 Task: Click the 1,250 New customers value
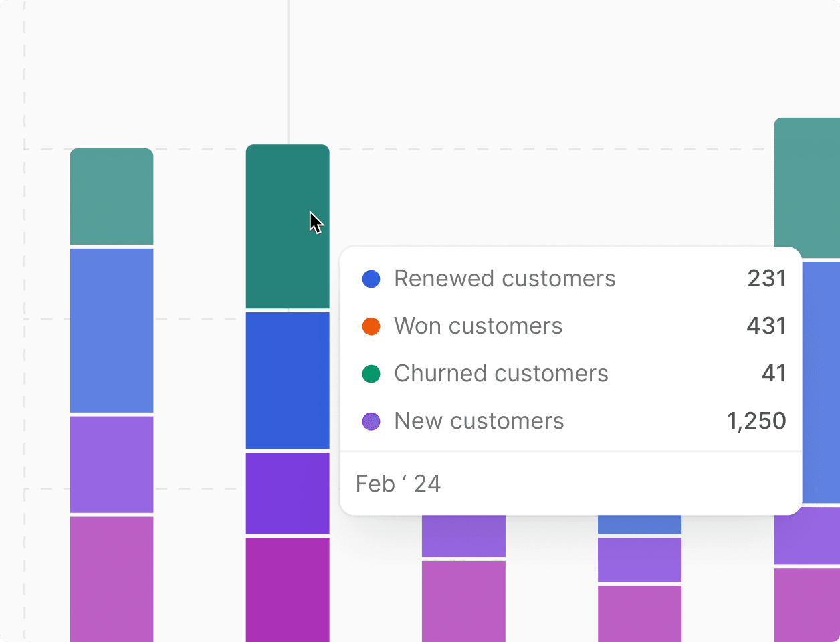[x=756, y=421]
